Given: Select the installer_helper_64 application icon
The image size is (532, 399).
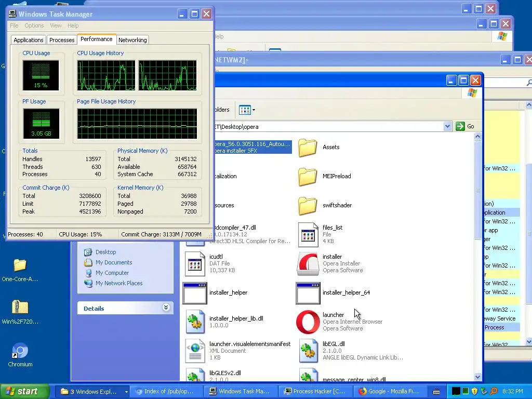Looking at the screenshot, I should click(308, 293).
